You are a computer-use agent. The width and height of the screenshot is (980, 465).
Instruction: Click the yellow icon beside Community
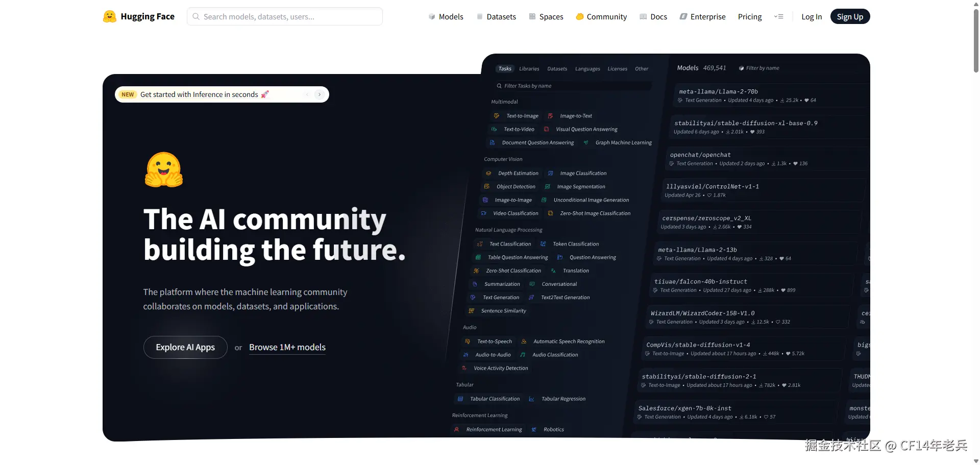(580, 17)
